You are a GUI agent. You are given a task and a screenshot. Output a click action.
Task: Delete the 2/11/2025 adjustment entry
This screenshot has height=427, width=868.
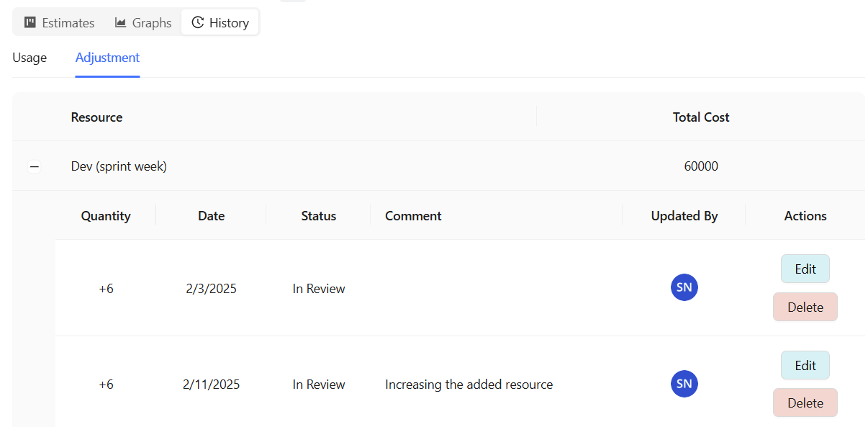pos(805,403)
